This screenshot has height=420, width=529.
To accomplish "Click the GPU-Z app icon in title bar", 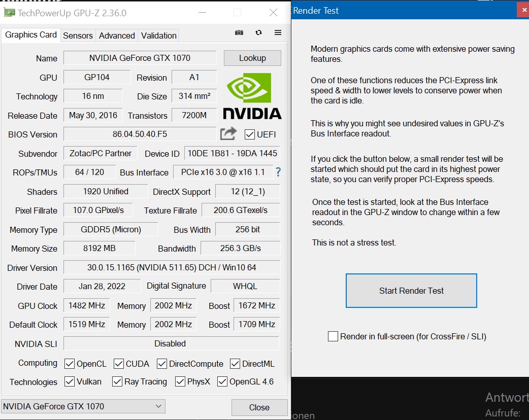I will tap(10, 13).
